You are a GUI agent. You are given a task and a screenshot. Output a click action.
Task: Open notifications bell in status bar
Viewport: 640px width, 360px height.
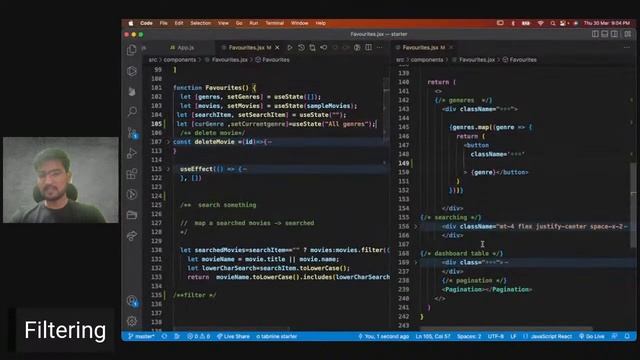[x=627, y=336]
